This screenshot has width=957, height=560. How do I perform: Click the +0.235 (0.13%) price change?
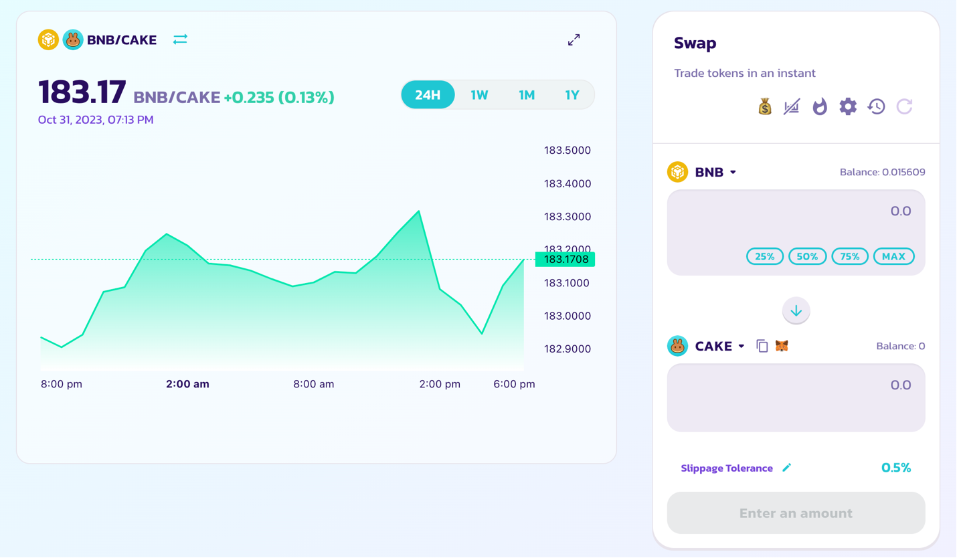pos(279,98)
